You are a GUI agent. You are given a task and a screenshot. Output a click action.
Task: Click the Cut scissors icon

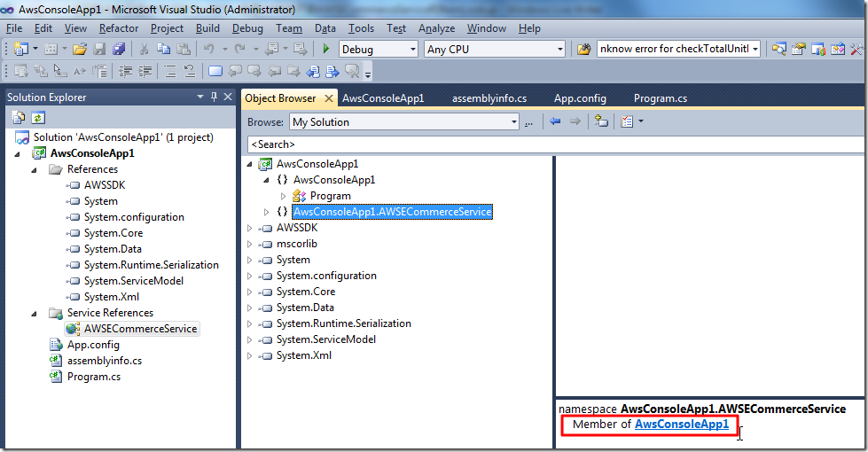[144, 50]
